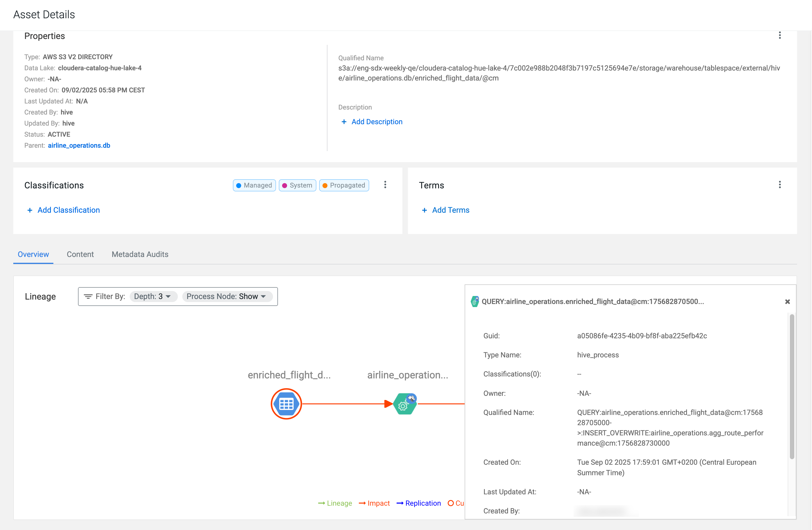812x530 pixels.
Task: Open the Properties three-dot menu
Action: coord(779,35)
